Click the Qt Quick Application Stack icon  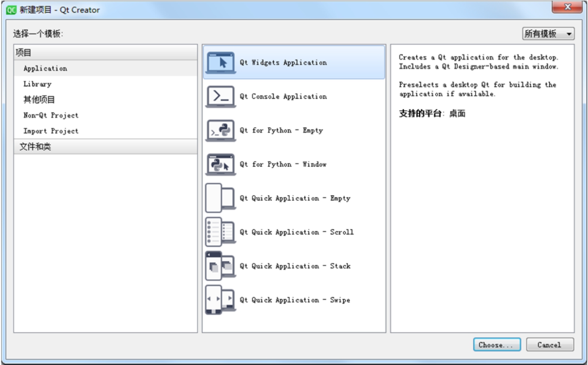pos(220,266)
